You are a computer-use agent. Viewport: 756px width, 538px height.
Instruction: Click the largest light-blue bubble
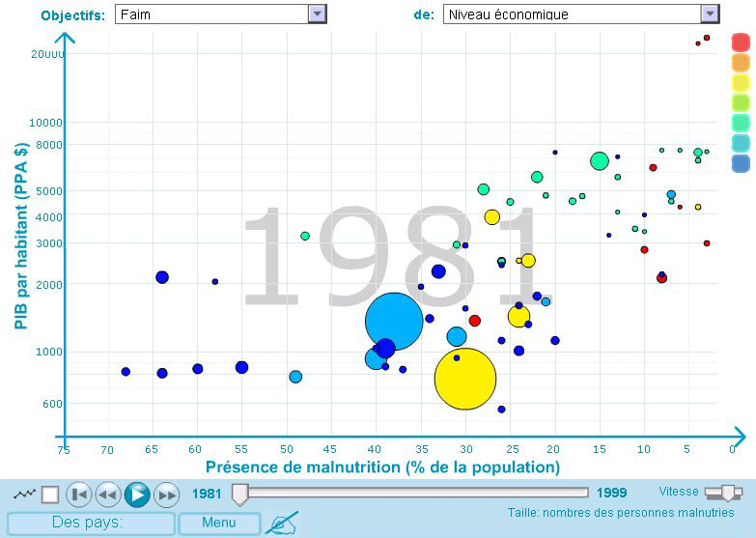point(394,321)
